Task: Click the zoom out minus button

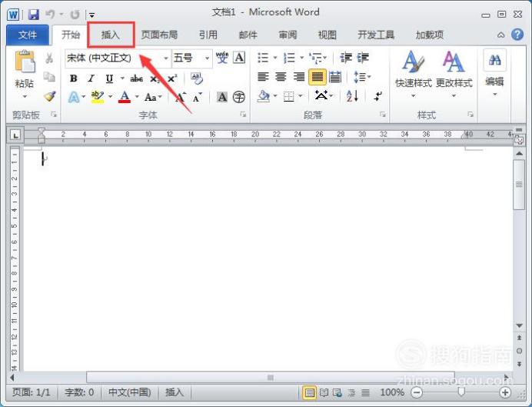Action: [x=417, y=392]
